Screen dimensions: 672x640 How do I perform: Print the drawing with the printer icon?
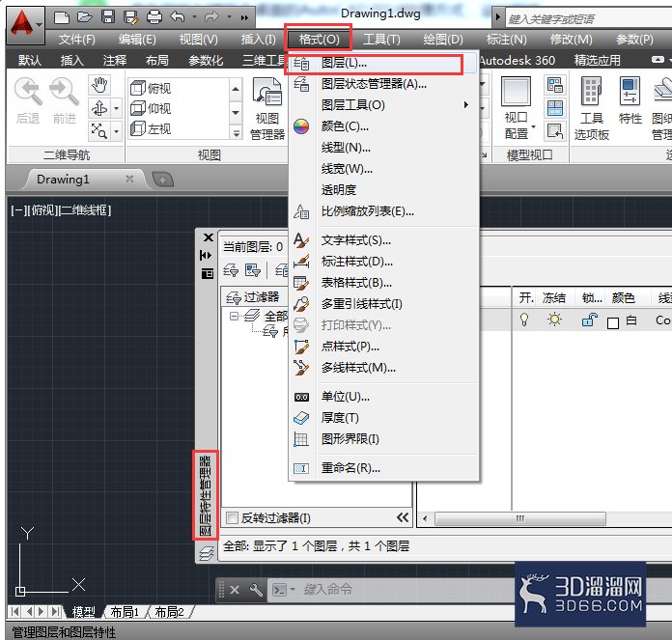click(x=154, y=17)
